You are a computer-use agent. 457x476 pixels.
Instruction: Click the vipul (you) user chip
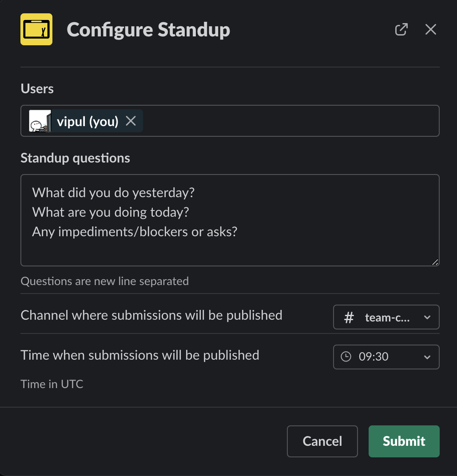[86, 121]
